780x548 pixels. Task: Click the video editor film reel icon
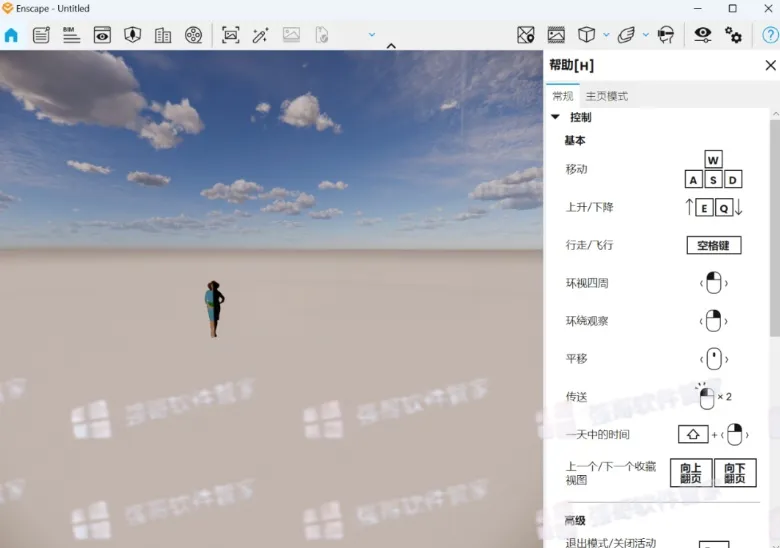click(x=193, y=35)
